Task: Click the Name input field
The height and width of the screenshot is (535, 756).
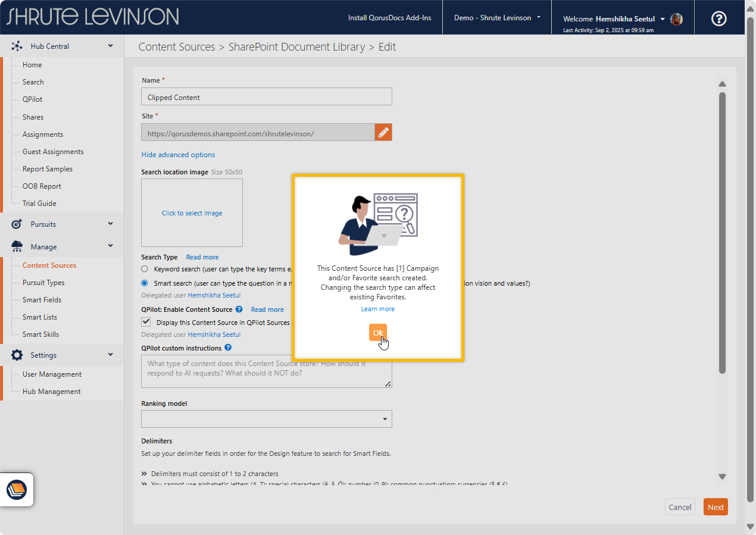Action: point(266,97)
